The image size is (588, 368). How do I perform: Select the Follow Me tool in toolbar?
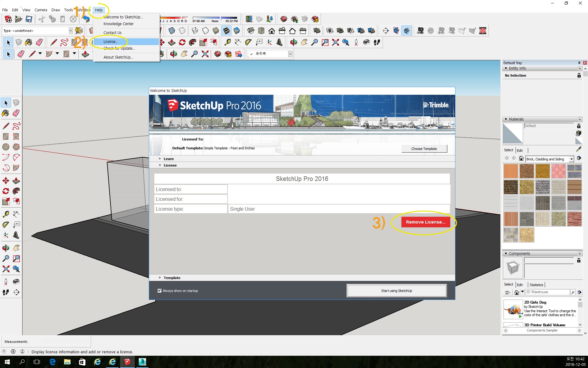coord(193,42)
